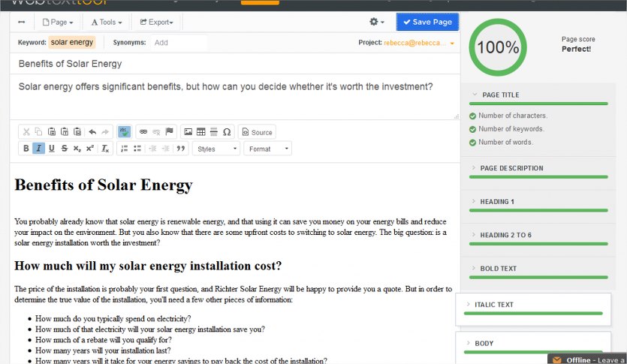Screen dimensions: 627x364
Task: Click the ITALIC TEXT green progress bar
Action: point(533,314)
